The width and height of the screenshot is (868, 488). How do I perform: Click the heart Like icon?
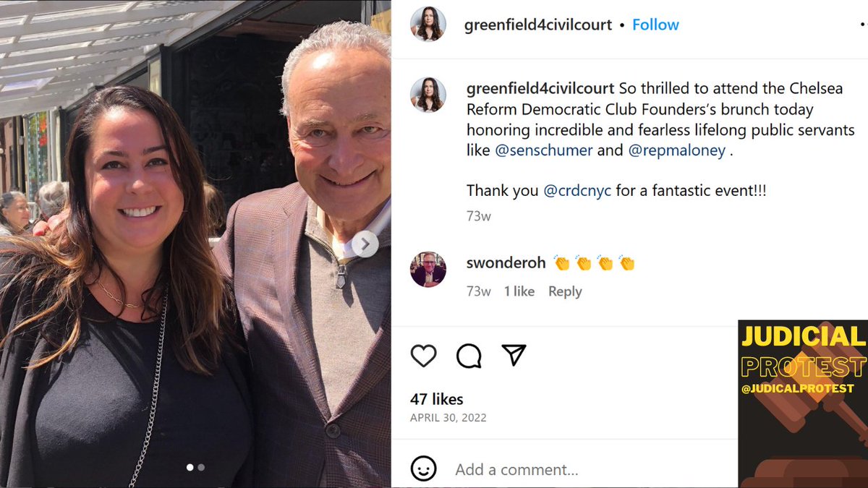click(424, 356)
